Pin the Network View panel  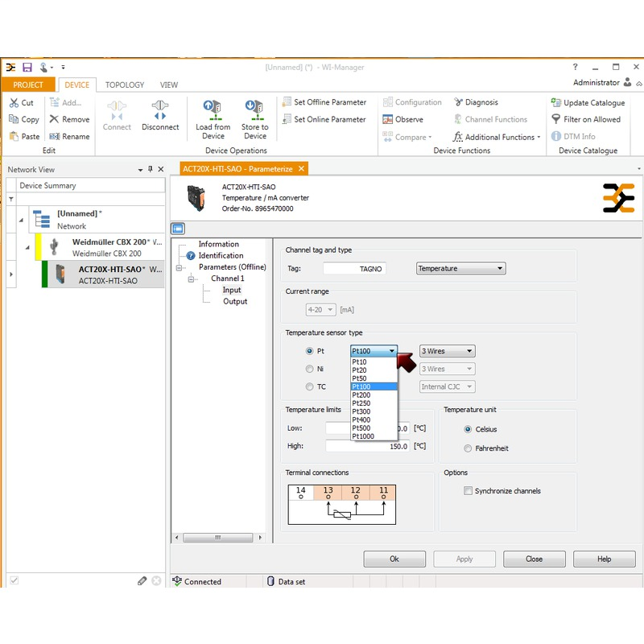151,169
